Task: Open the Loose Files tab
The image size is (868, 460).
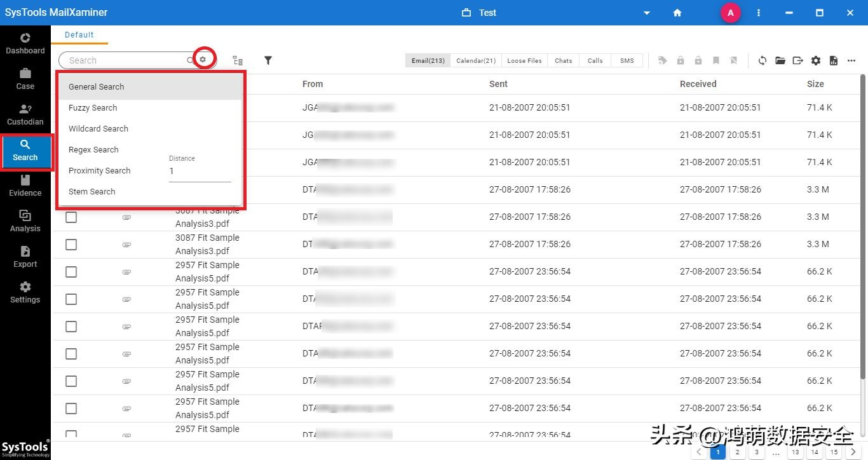Action: pos(524,60)
